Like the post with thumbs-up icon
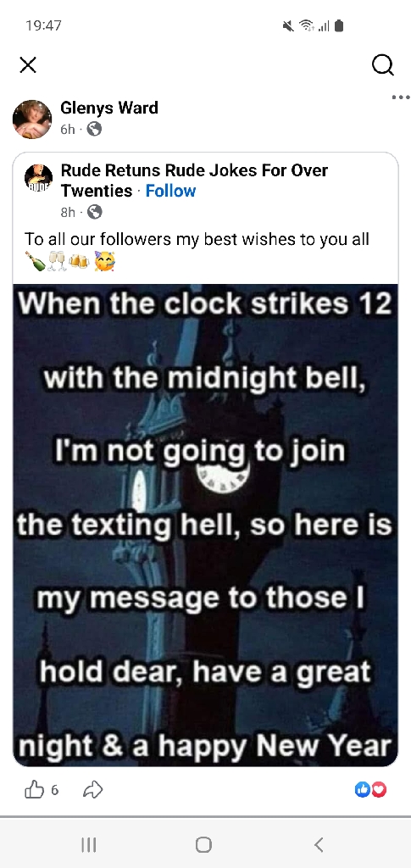The height and width of the screenshot is (868, 411). point(34,790)
